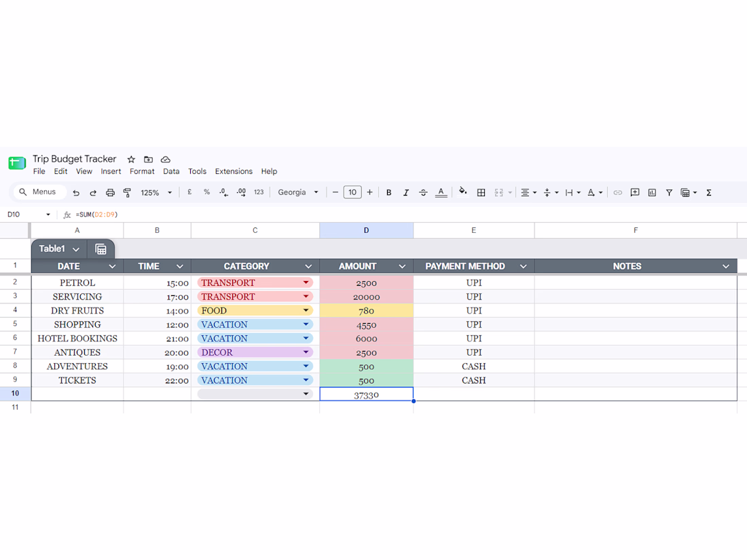Open the fill color bucket
The image size is (747, 560).
pos(462,192)
